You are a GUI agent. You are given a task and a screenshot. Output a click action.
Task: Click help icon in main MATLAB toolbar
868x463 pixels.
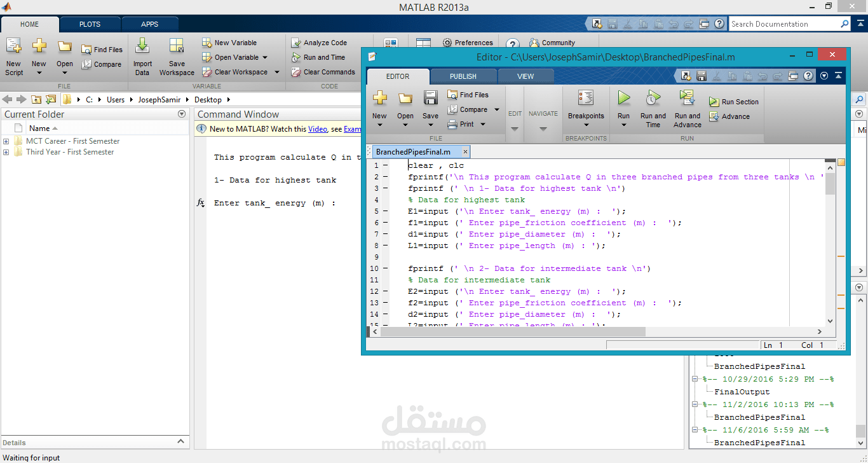click(719, 24)
